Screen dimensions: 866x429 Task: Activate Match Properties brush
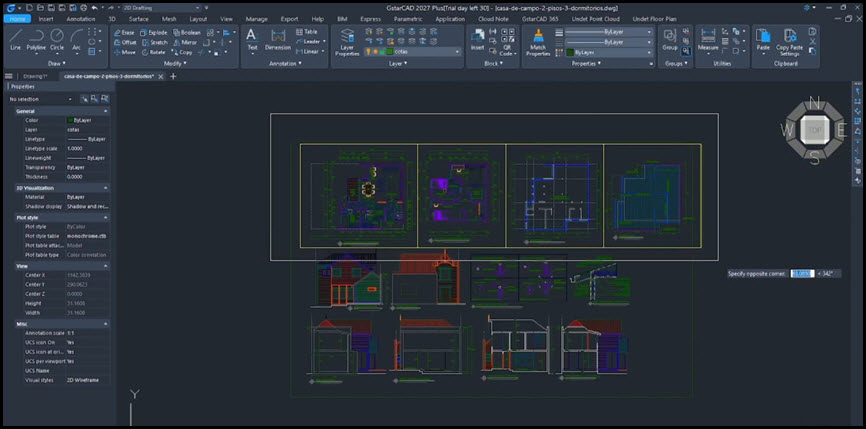[537, 43]
